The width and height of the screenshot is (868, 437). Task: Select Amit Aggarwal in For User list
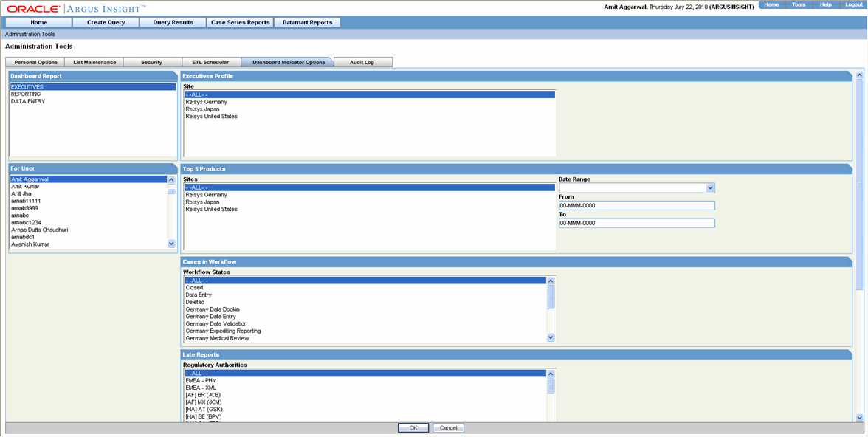(89, 179)
